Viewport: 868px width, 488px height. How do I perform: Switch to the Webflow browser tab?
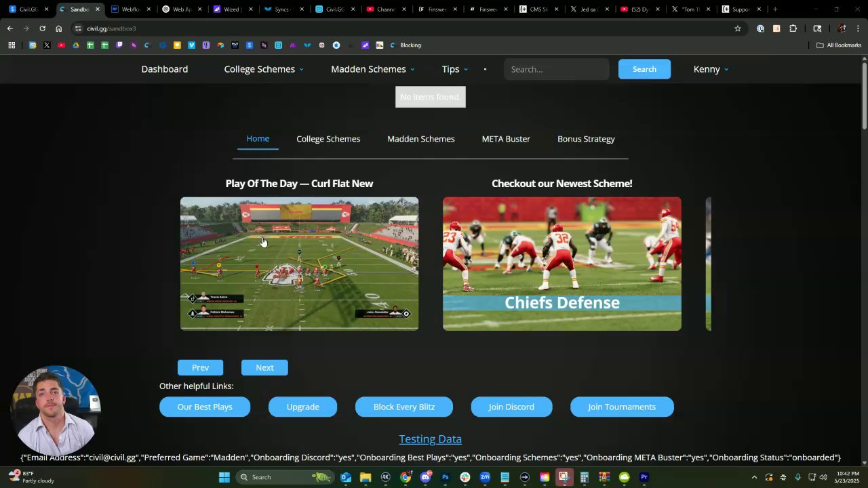pyautogui.click(x=130, y=9)
